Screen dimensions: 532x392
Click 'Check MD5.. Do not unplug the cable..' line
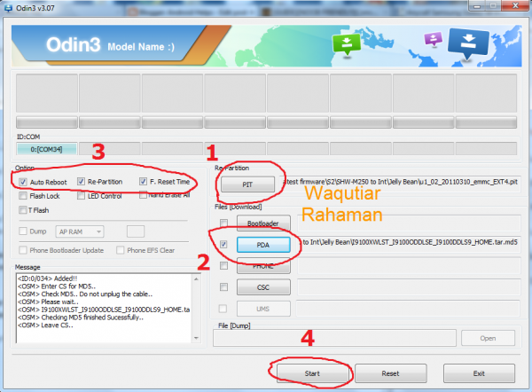tap(97, 294)
